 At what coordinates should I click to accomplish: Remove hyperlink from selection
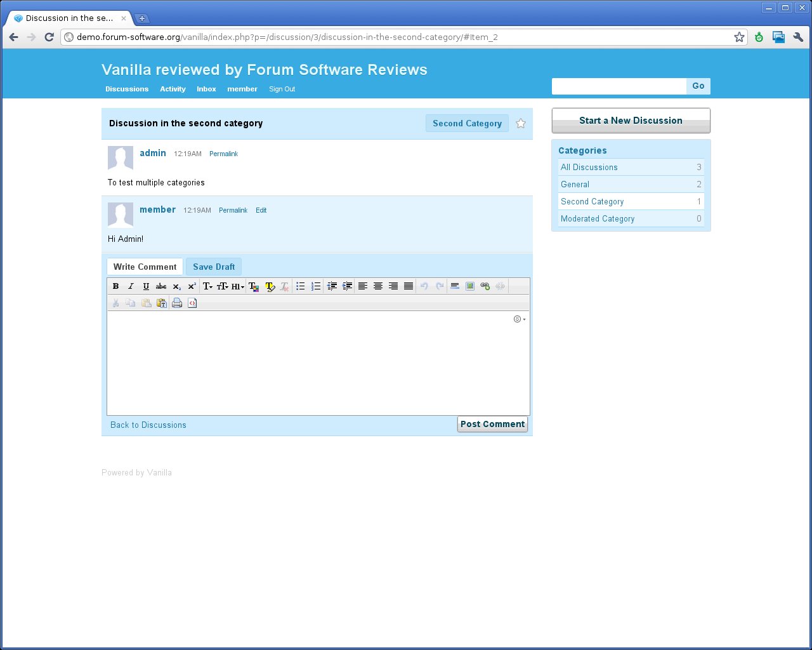click(x=501, y=286)
